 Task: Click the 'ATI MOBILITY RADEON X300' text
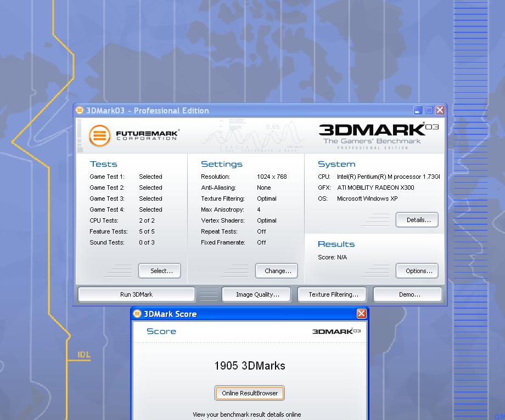click(x=375, y=188)
